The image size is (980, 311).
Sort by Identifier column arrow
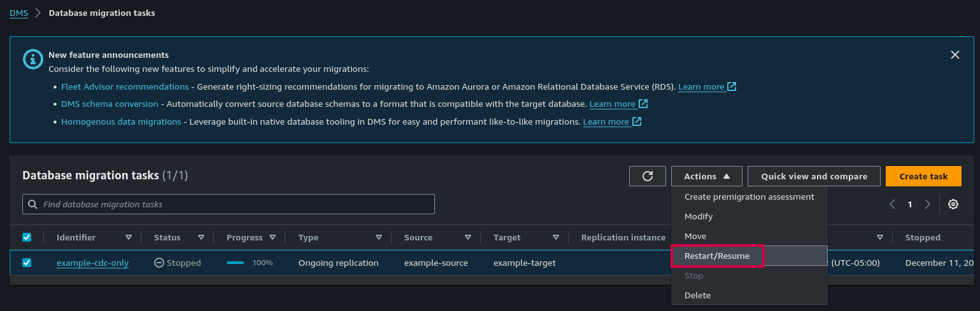129,237
